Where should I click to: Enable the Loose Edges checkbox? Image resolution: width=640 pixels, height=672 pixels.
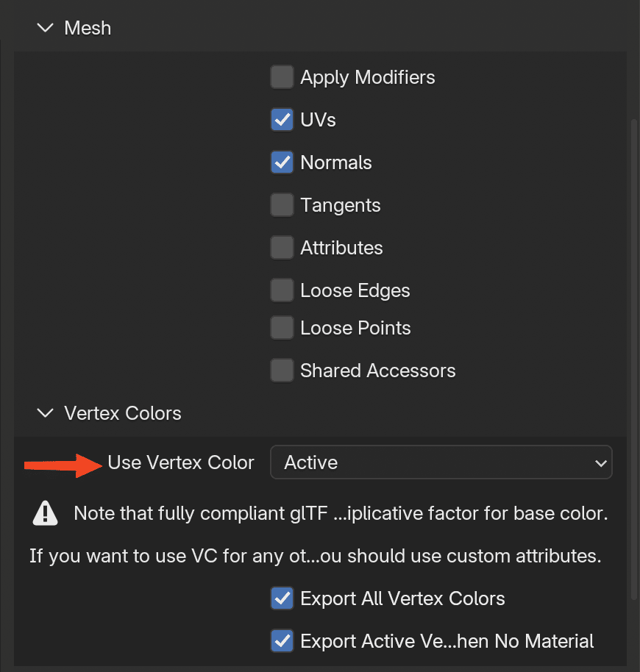pyautogui.click(x=282, y=290)
